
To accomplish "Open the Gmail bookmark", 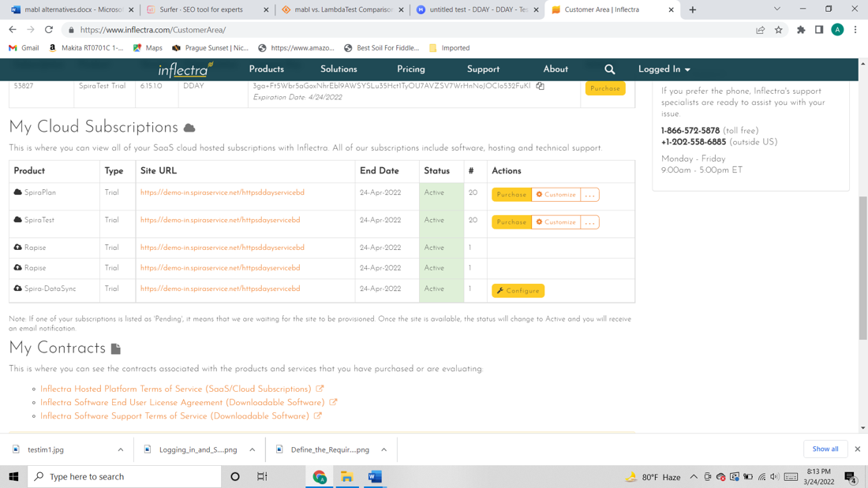I will [24, 48].
